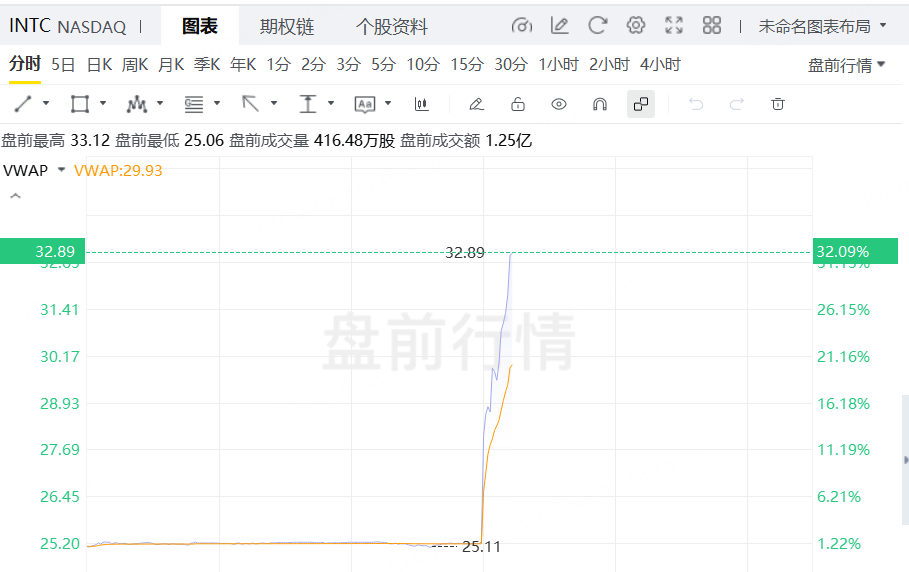Toggle the highlighted linked-drawing mode button

(x=641, y=104)
